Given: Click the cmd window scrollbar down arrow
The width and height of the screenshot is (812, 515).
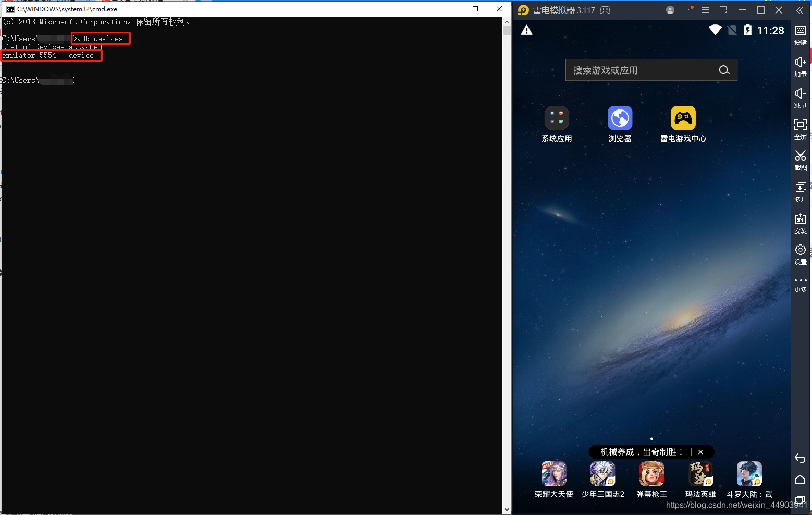Looking at the screenshot, I should click(x=507, y=510).
